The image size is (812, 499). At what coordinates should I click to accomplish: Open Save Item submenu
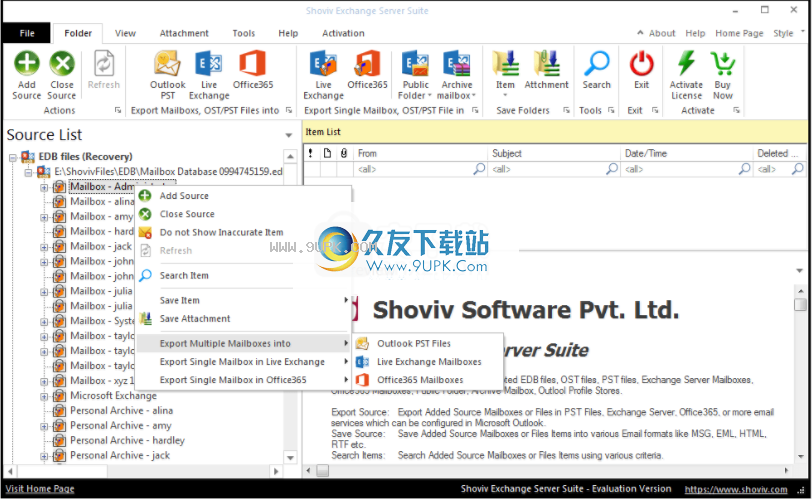pos(242,300)
